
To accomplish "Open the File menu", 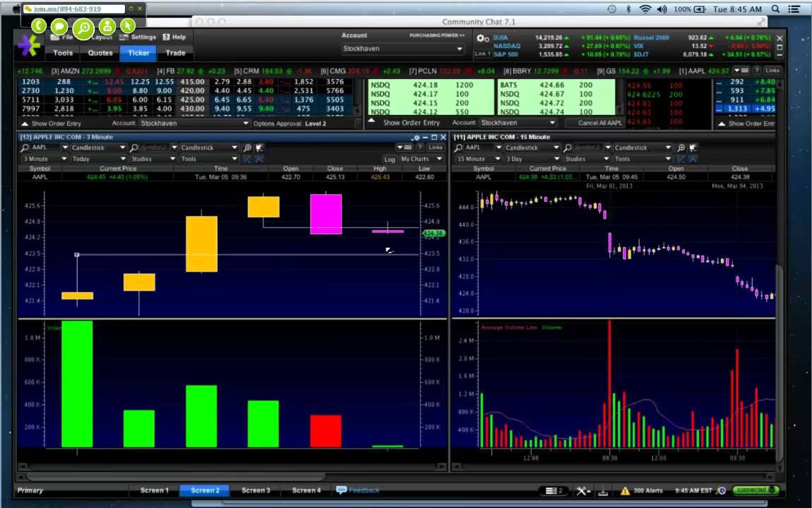I will point(63,37).
